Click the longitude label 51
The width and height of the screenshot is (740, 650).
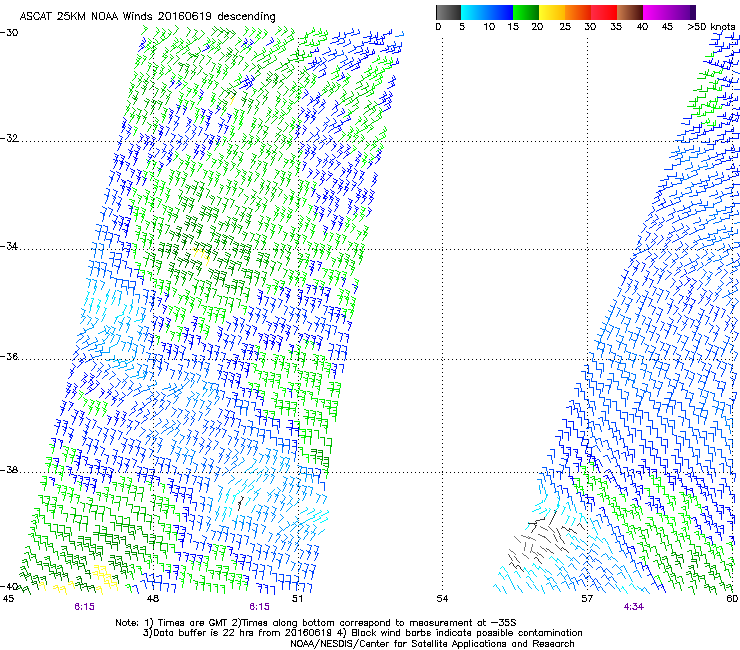click(x=297, y=599)
